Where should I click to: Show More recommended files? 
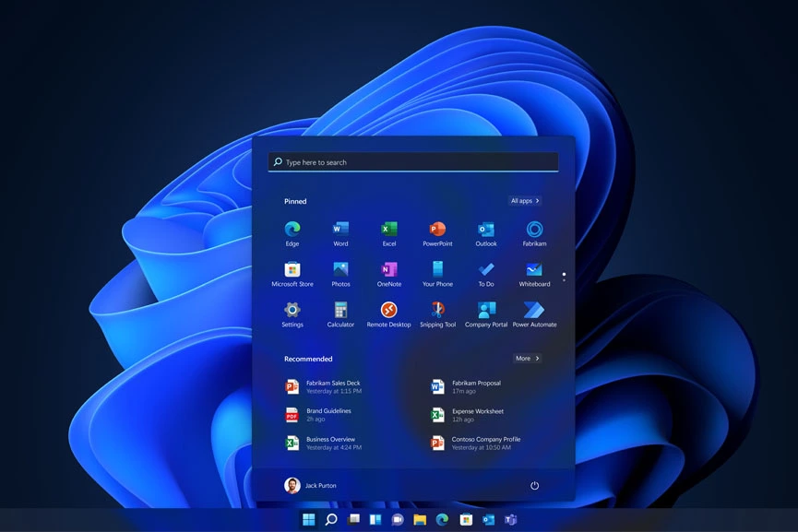coord(527,358)
